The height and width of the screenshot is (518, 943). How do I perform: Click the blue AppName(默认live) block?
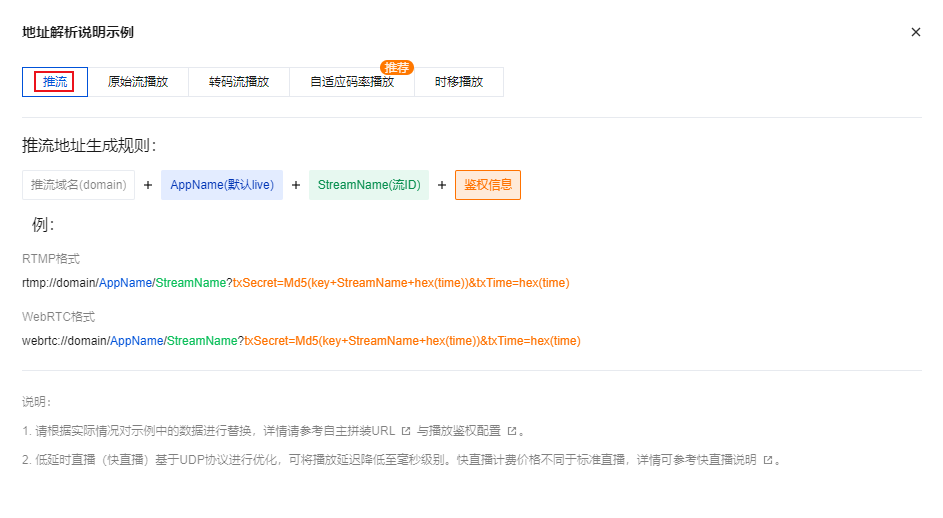point(222,185)
